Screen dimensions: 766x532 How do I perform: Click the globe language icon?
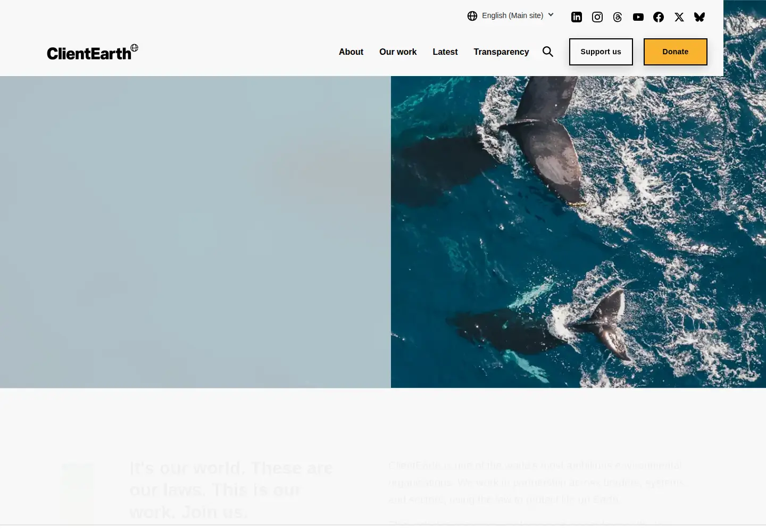click(472, 16)
